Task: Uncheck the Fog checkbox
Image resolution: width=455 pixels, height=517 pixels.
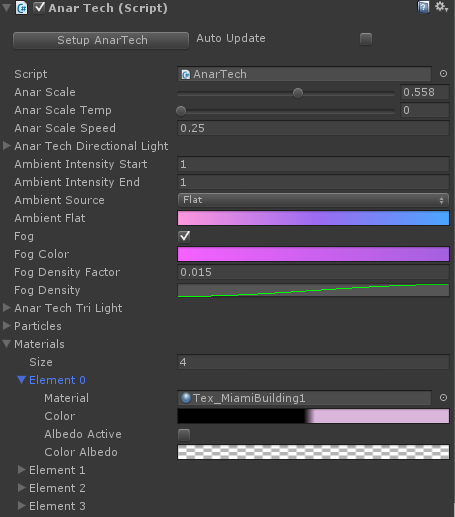Action: pos(184,236)
